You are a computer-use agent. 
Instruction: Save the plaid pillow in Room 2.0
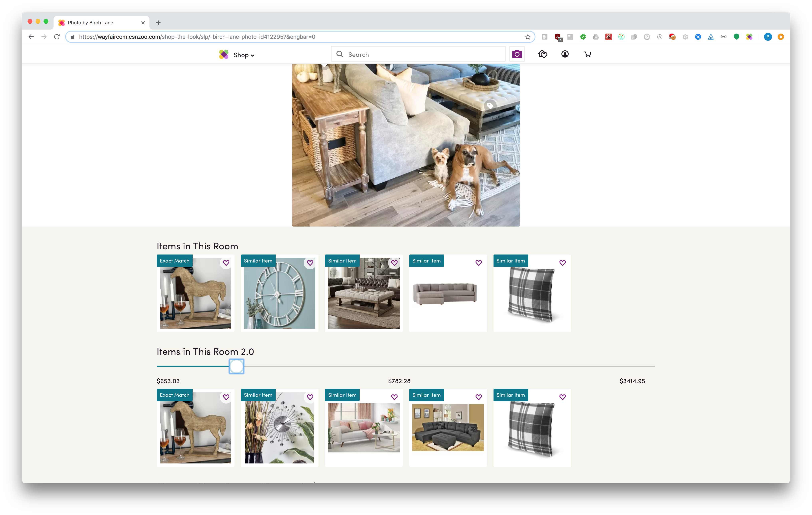coord(562,397)
